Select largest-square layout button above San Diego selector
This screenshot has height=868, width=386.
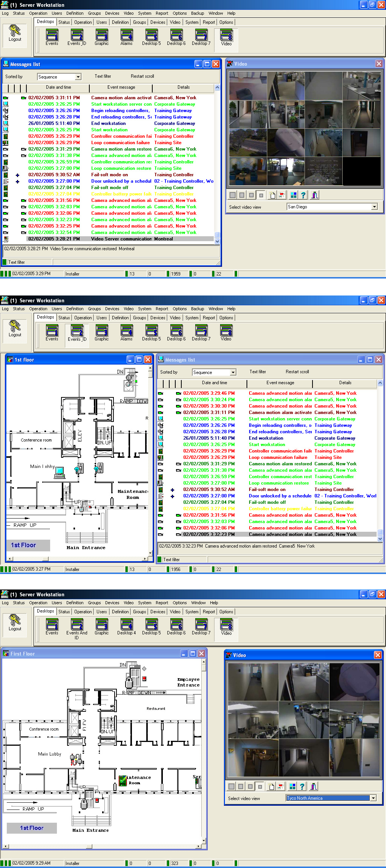click(x=233, y=195)
